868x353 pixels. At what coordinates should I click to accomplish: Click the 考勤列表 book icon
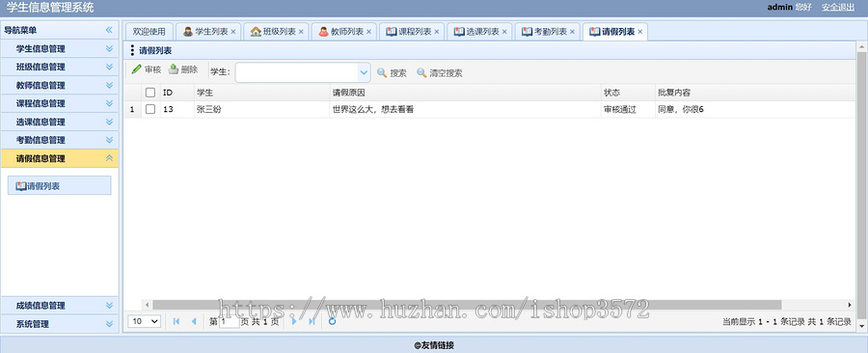coord(527,32)
